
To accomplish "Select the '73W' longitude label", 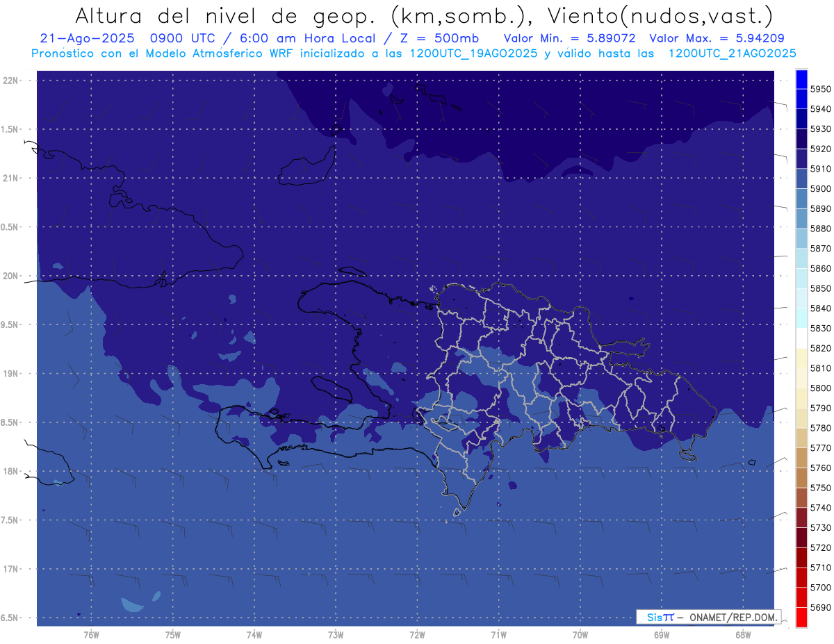I will pos(336,635).
